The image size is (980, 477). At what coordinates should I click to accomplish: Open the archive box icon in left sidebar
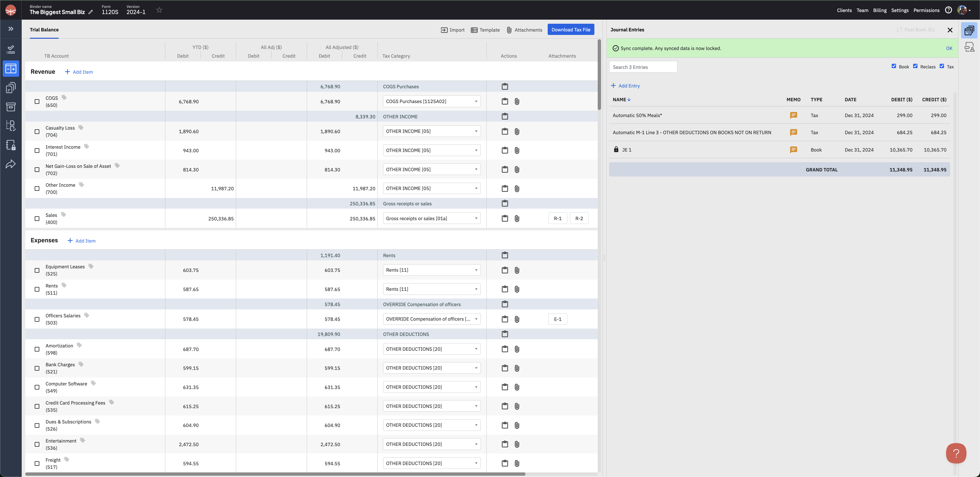[x=11, y=107]
